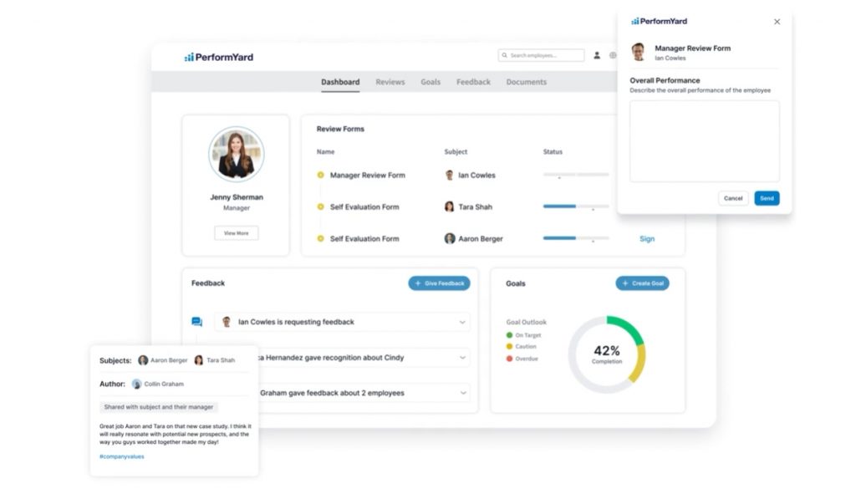Click the Status column header in Review Forms
Screen dimensions: 856x504
pos(553,152)
